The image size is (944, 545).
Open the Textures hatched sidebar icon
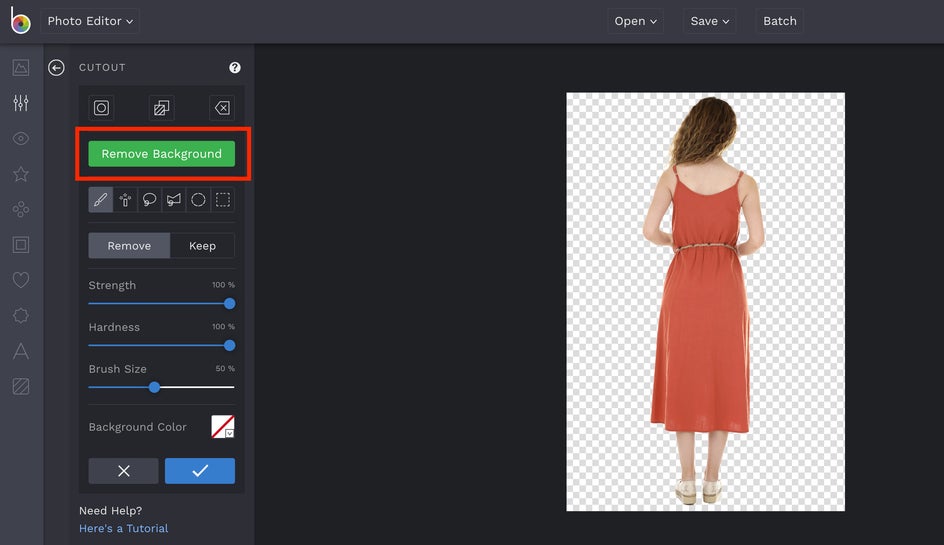[20, 386]
